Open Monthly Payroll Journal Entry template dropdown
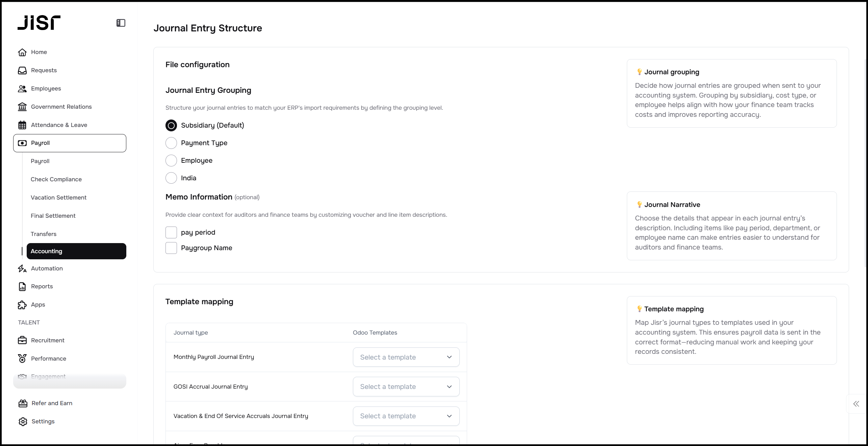Viewport: 868px width, 446px height. click(406, 357)
